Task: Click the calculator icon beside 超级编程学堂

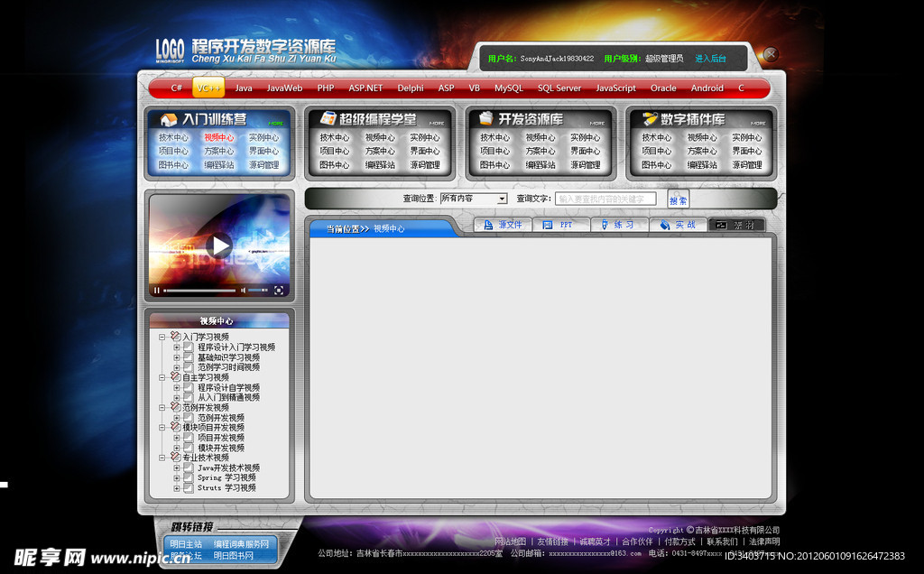Action: pyautogui.click(x=328, y=119)
